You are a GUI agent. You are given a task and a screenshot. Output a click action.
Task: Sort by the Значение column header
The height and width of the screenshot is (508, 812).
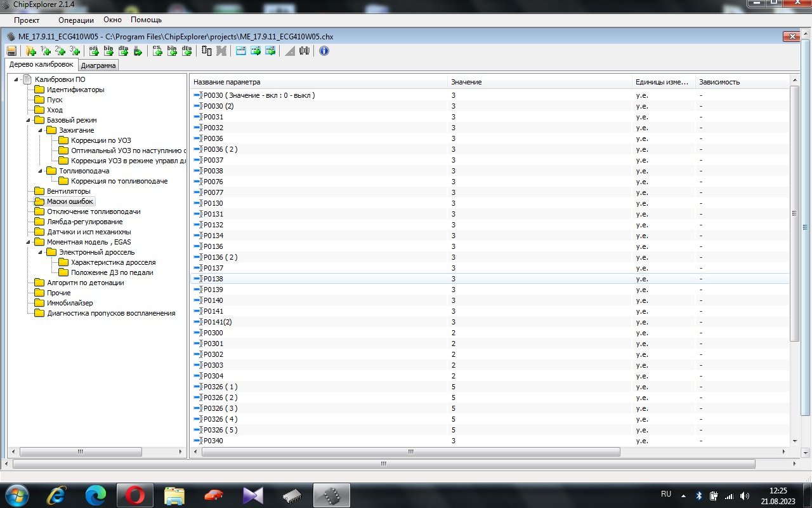[466, 82]
